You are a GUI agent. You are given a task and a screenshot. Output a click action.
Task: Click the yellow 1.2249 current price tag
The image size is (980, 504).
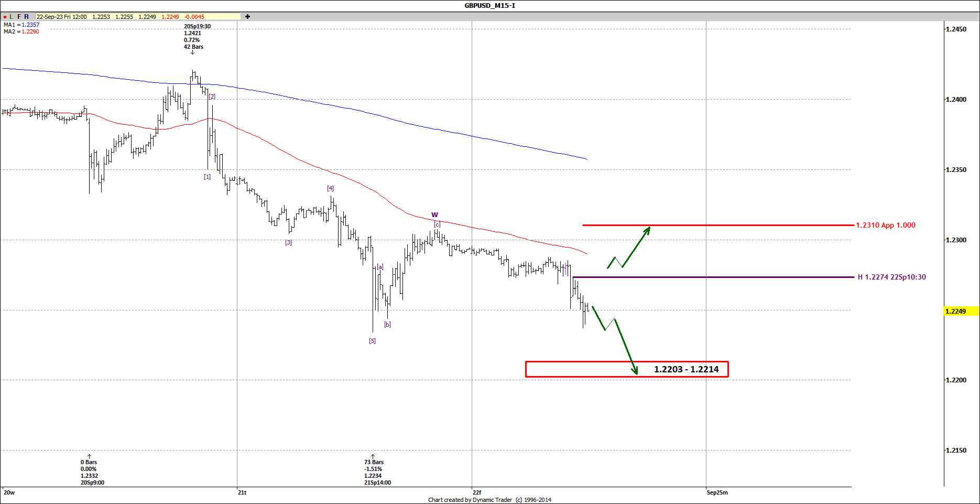(x=961, y=311)
